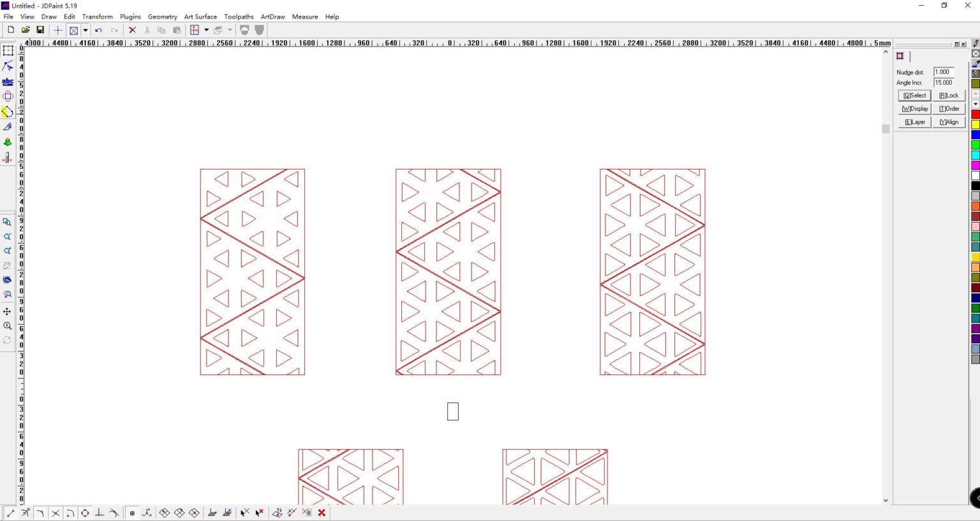Pick the yellow color swatch
980x521 pixels.
click(976, 124)
